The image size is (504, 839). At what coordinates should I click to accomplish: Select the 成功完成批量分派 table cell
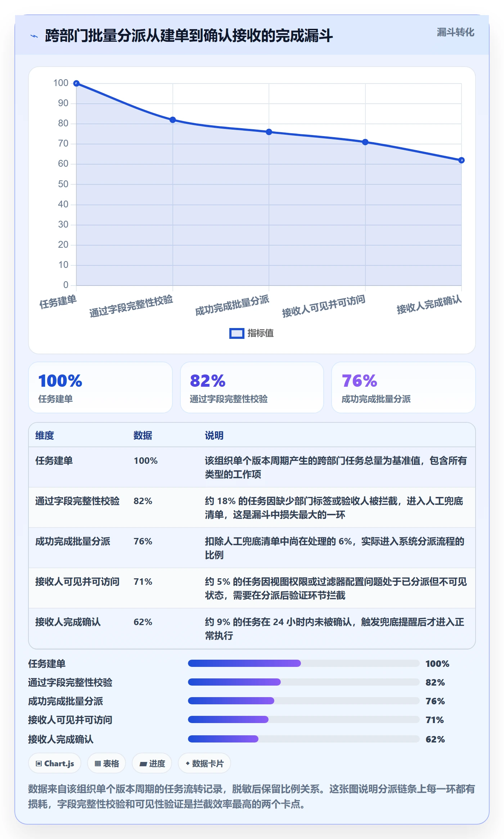point(73,542)
